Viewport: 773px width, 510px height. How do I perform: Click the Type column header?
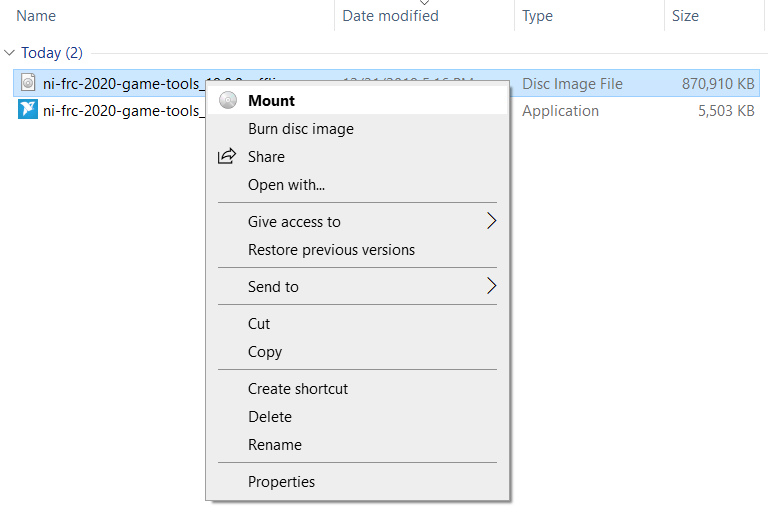tap(538, 16)
